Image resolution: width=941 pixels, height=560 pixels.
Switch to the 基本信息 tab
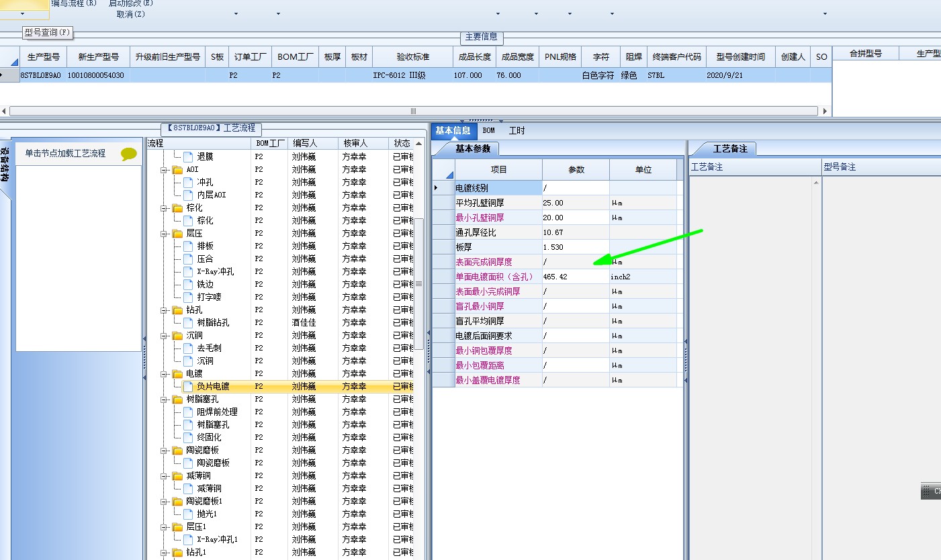(x=453, y=130)
